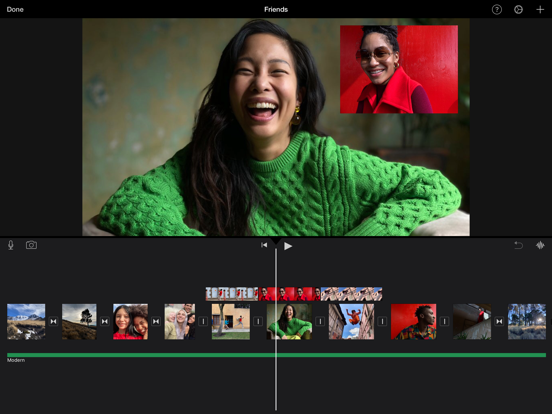Select the transition after the green sweater clip

pos(320,321)
